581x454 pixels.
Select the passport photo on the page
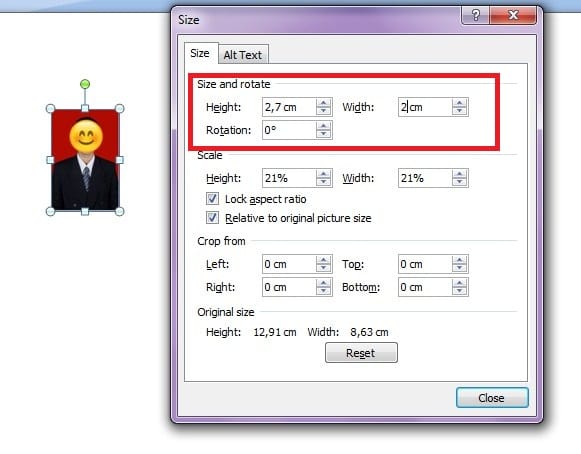click(x=85, y=160)
